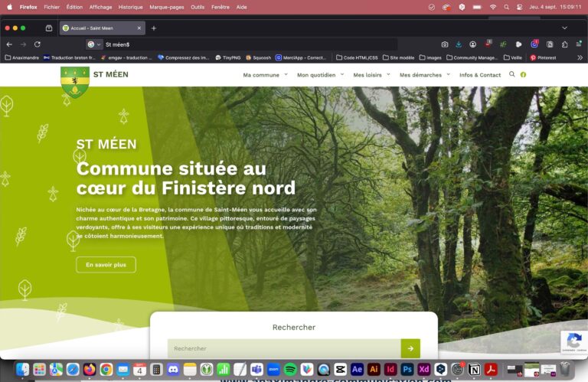The width and height of the screenshot is (588, 382).
Task: Reload the page with the refresh icon
Action: point(38,44)
